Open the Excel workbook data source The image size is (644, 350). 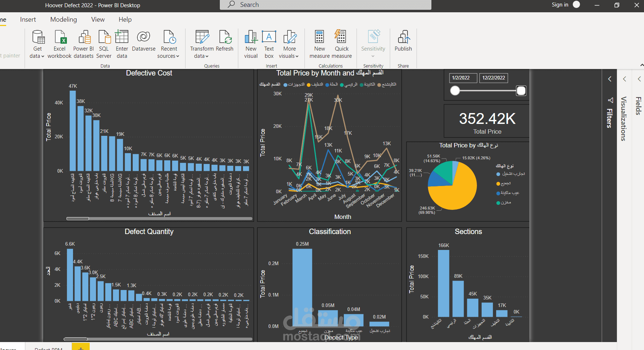[60, 44]
